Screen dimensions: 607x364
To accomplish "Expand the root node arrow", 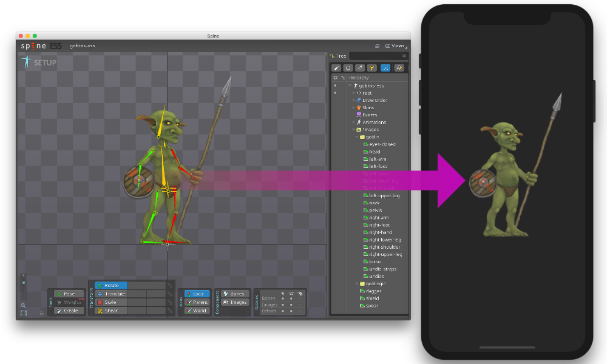I will coord(353,93).
